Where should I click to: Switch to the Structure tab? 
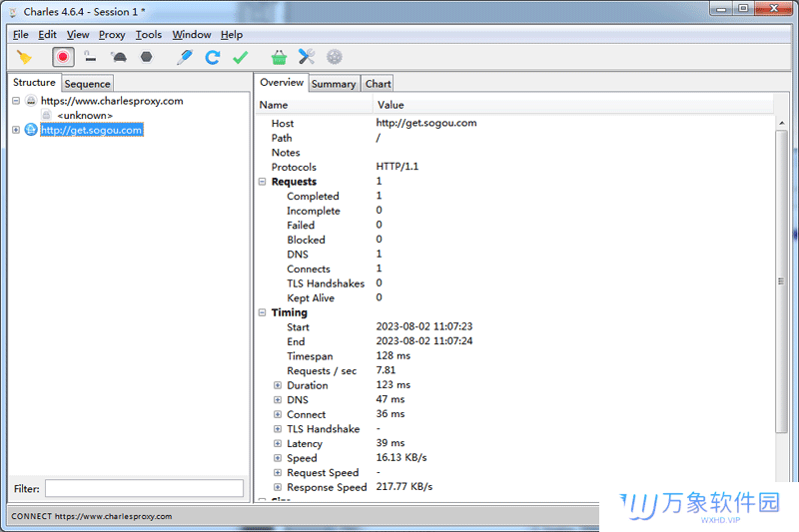pos(34,83)
